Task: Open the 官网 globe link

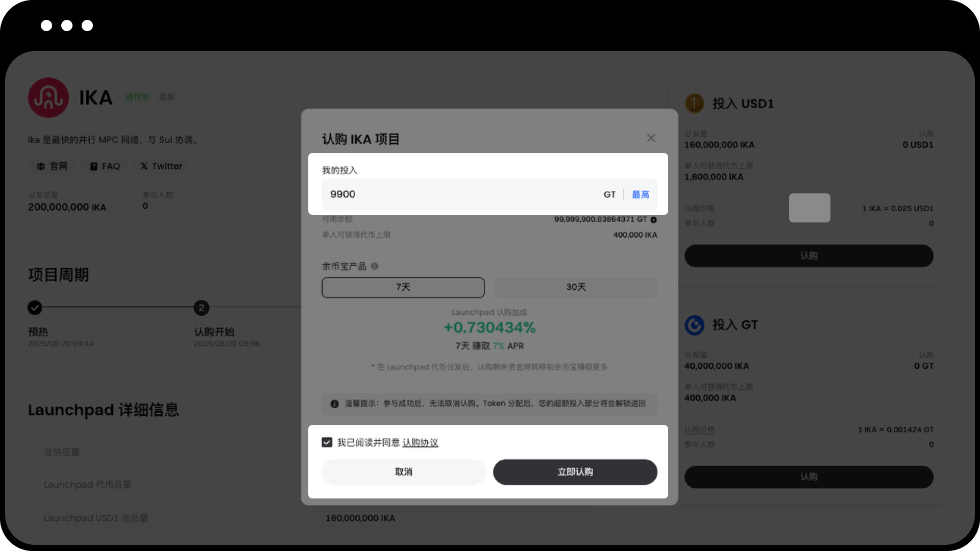Action: pos(52,166)
